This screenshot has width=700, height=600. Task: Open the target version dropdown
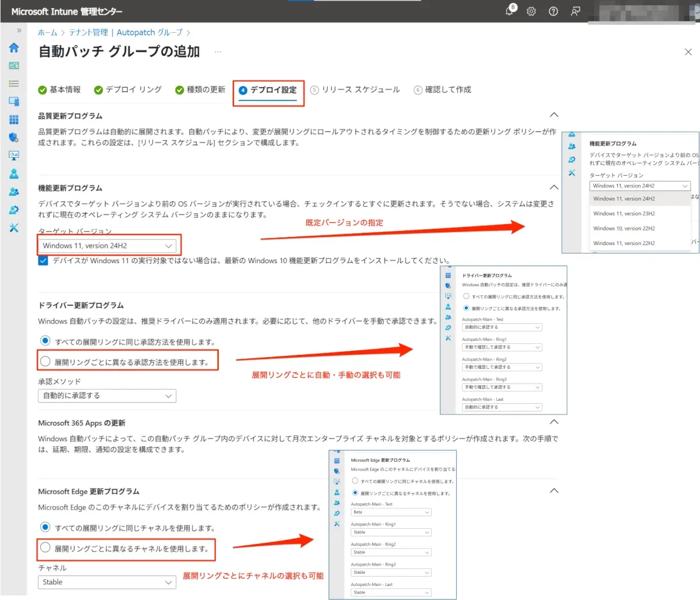coord(108,246)
